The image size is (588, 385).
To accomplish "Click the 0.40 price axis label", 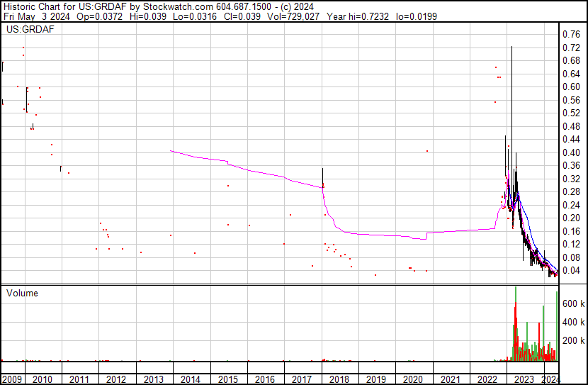I will 570,152.
